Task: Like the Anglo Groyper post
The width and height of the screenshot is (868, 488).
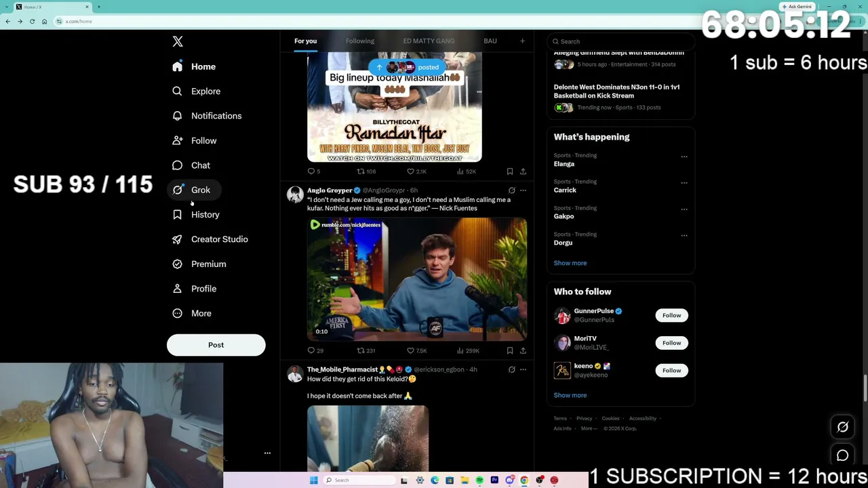Action: (x=417, y=350)
